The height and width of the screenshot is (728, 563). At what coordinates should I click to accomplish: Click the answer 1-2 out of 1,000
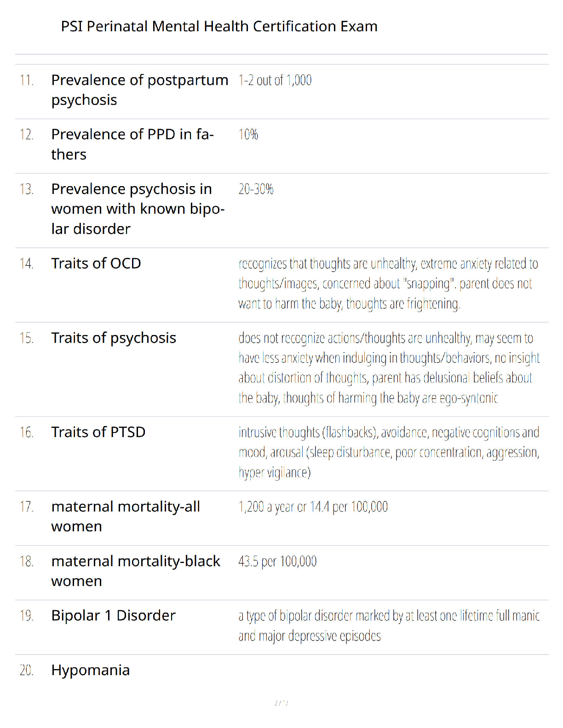coord(275,80)
